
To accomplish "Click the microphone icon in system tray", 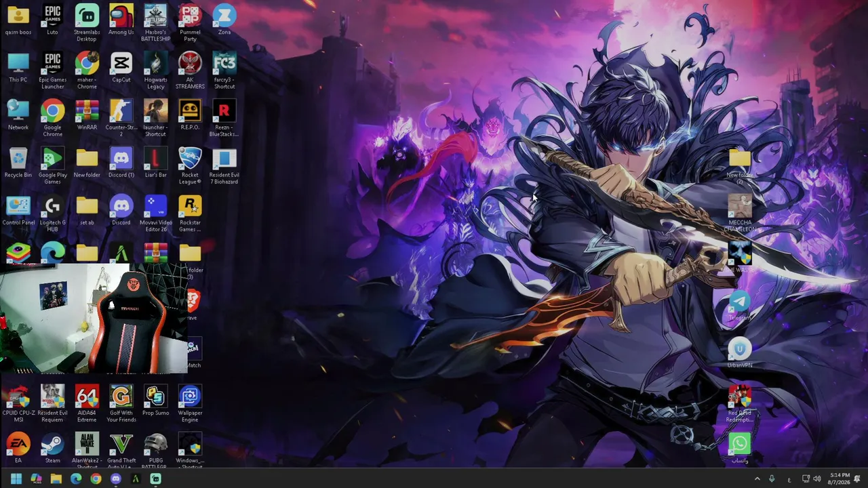I will (x=772, y=479).
